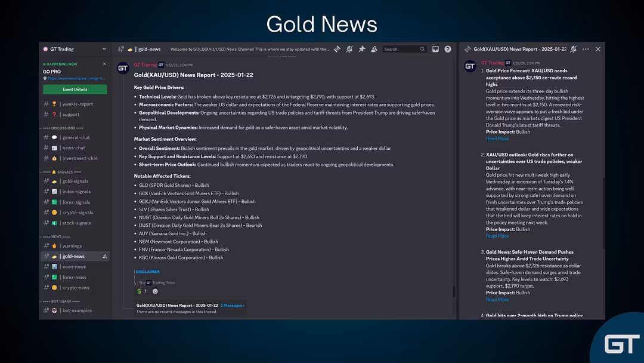Click the search magnifier icon

click(x=422, y=49)
